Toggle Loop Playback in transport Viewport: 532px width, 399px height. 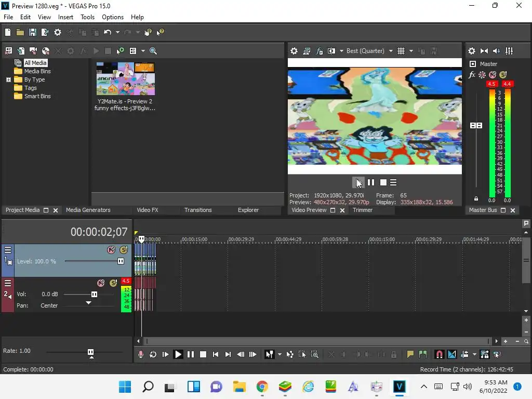tap(153, 354)
